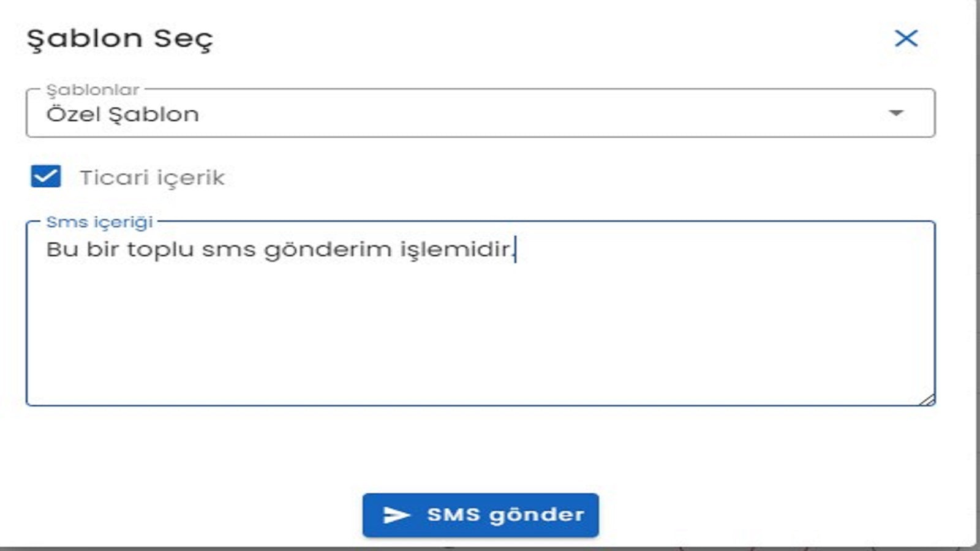The height and width of the screenshot is (551, 980).
Task: Click the Şablon Seç dialog title
Action: tap(120, 39)
